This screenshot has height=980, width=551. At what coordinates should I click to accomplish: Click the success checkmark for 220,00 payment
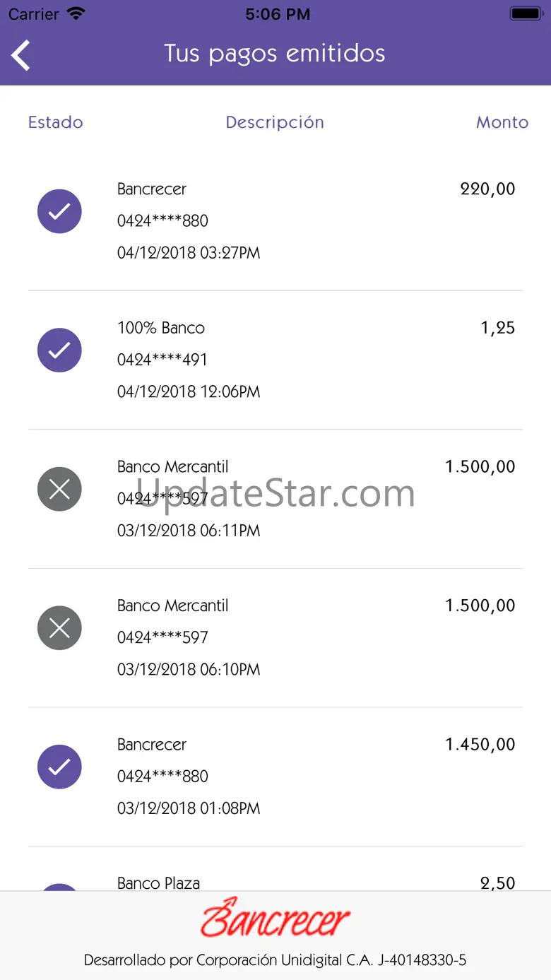point(59,211)
